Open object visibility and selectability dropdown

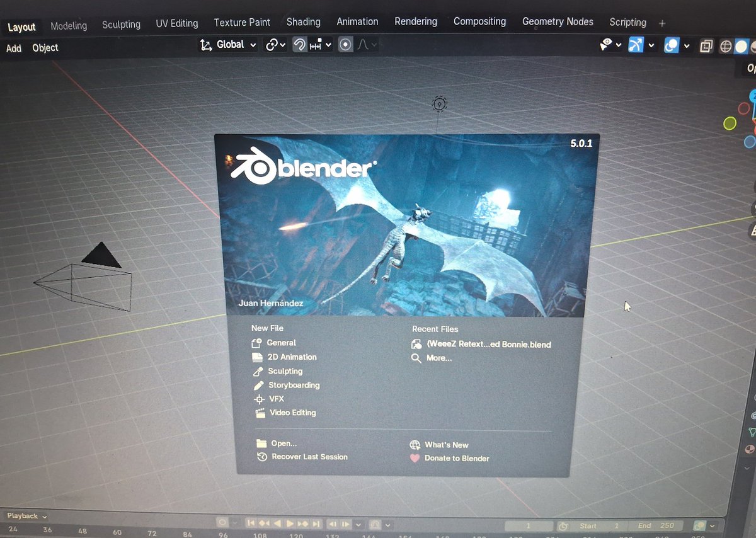[x=610, y=45]
